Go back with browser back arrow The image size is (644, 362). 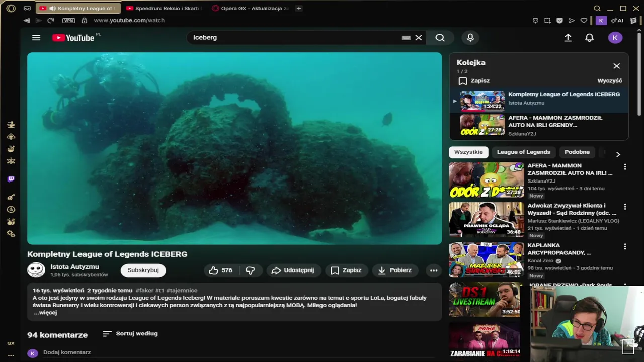[x=26, y=21]
